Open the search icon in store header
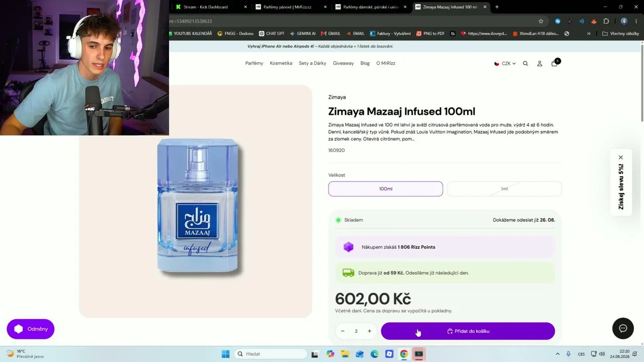The image size is (644, 362). tap(525, 63)
